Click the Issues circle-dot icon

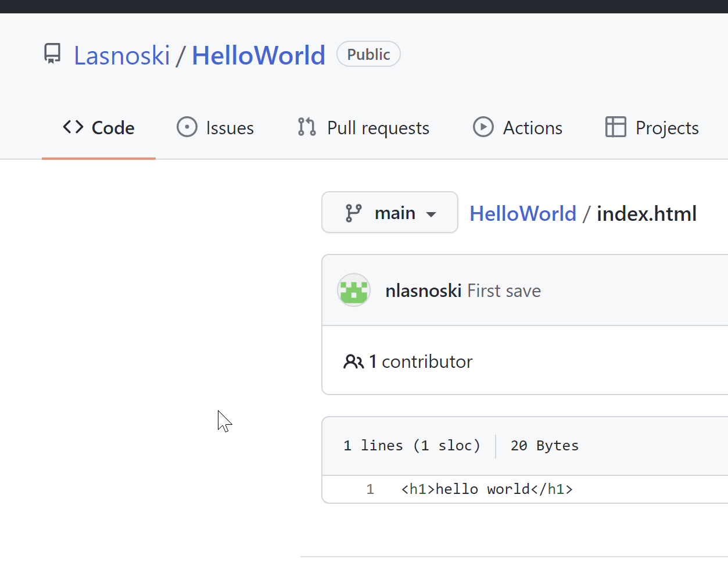coord(187,127)
